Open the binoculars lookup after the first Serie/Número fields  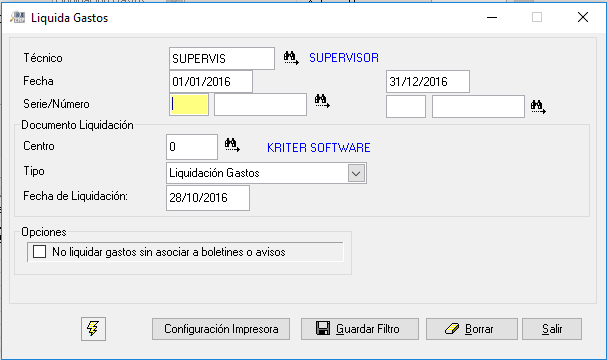322,101
